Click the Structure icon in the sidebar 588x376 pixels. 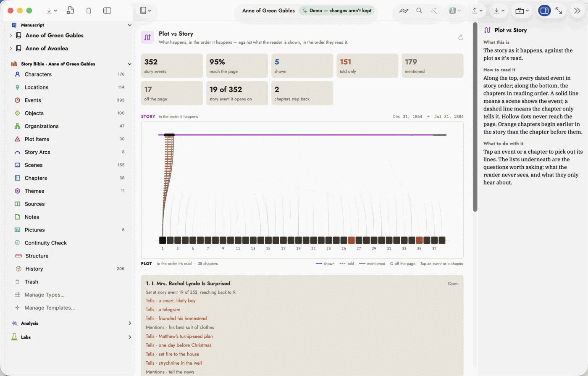pos(18,256)
